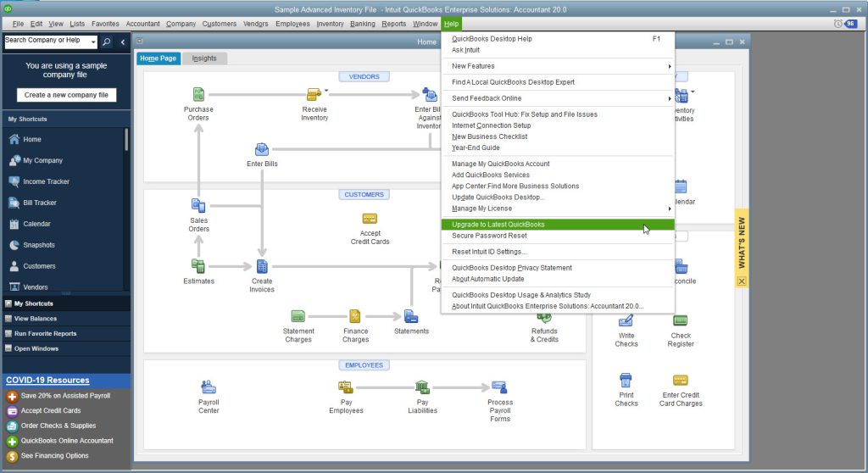The height and width of the screenshot is (473, 868).
Task: Click the EMPLOYEES section button
Action: pos(364,365)
